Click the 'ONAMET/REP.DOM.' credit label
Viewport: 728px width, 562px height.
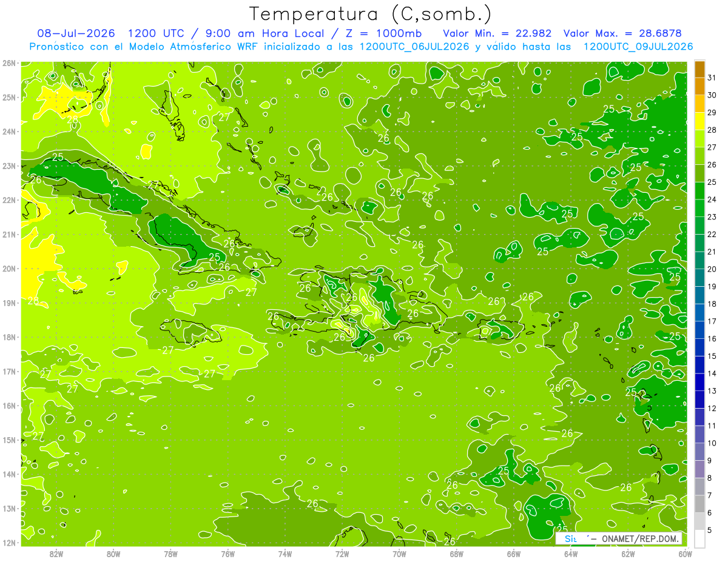pos(641,539)
